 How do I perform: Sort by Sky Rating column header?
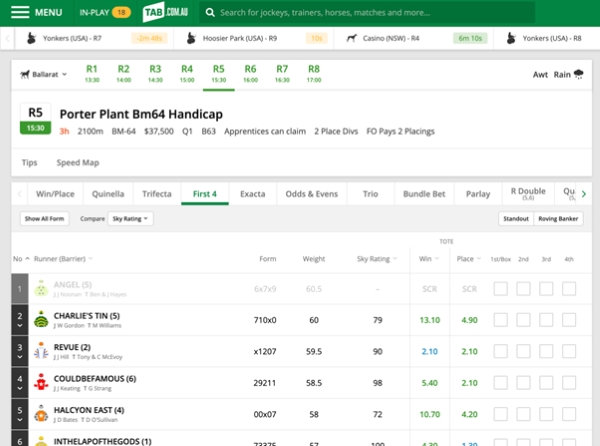[377, 259]
